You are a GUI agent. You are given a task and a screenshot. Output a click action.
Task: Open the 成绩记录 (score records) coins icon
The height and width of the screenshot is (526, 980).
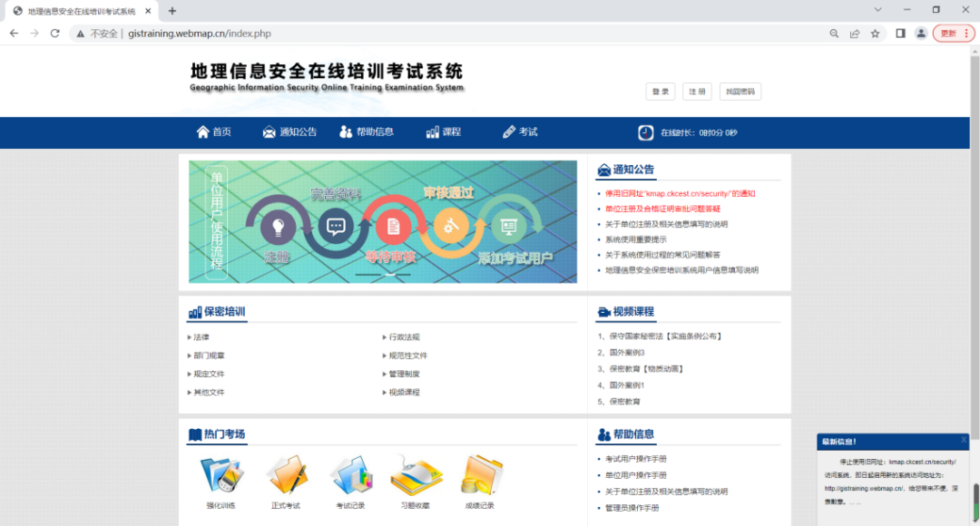480,476
